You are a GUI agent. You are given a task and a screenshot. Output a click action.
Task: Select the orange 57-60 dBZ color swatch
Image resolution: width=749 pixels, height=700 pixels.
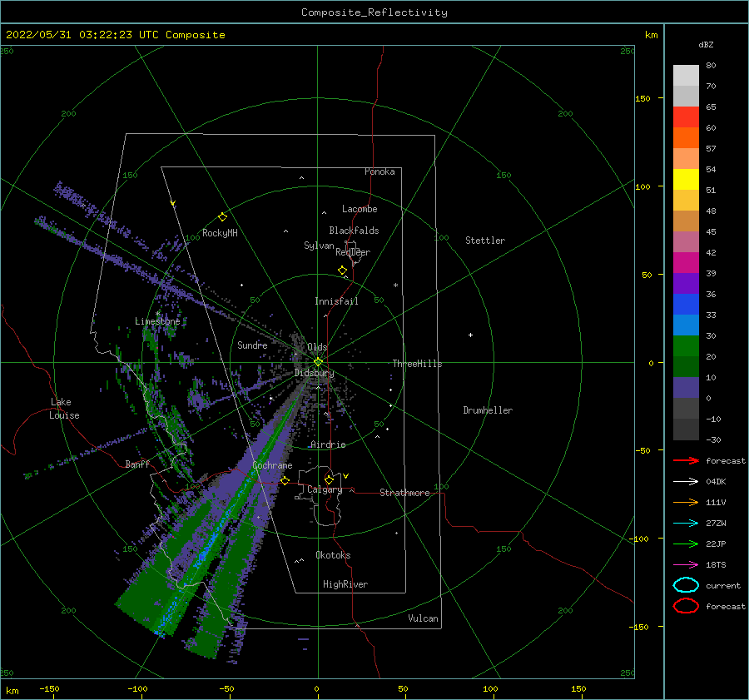pos(686,138)
